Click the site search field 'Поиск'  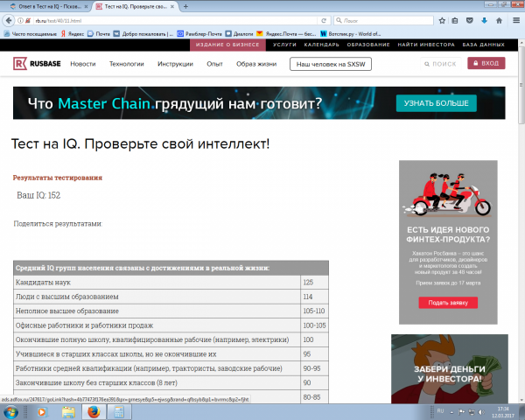pos(440,64)
